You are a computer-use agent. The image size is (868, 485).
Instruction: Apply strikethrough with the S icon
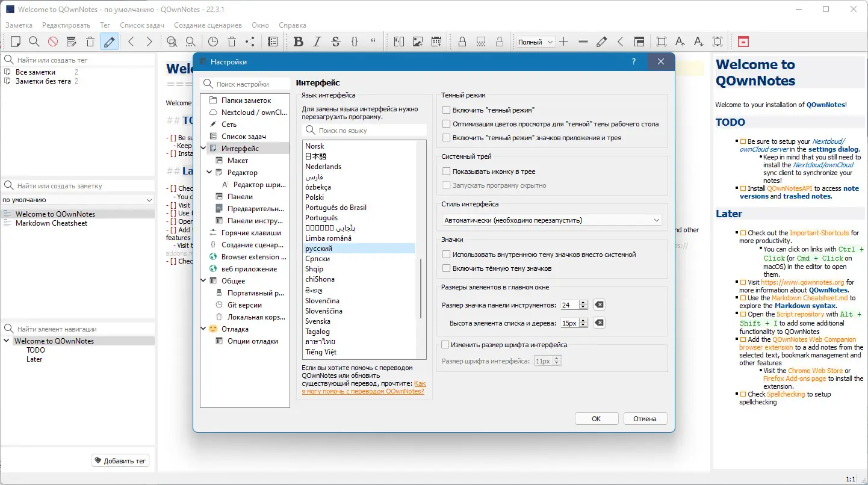[336, 42]
